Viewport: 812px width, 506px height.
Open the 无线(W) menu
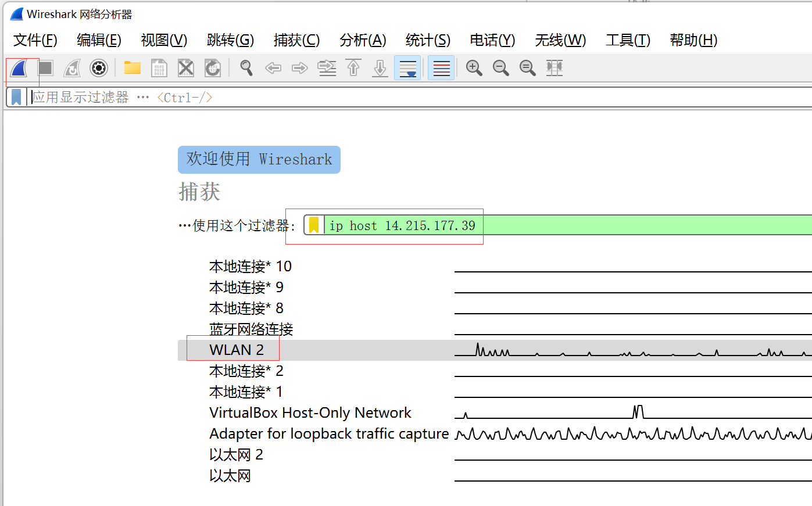pos(560,40)
